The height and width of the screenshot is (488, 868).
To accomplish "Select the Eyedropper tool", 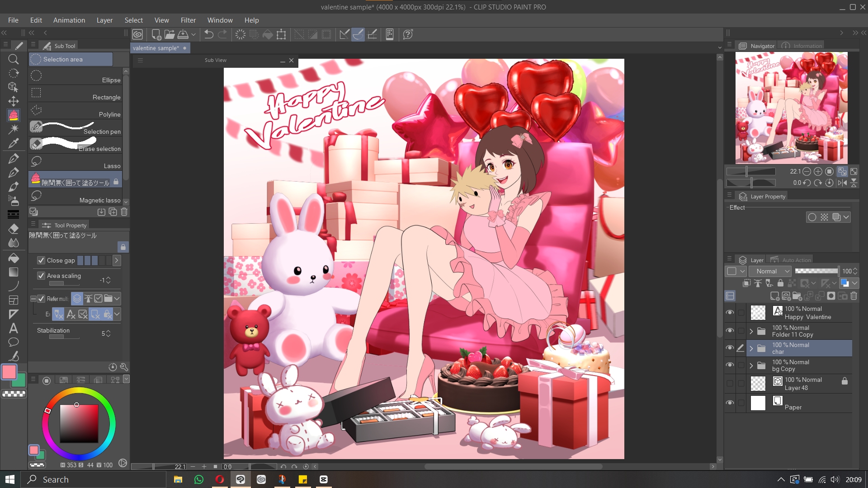I will point(14,143).
